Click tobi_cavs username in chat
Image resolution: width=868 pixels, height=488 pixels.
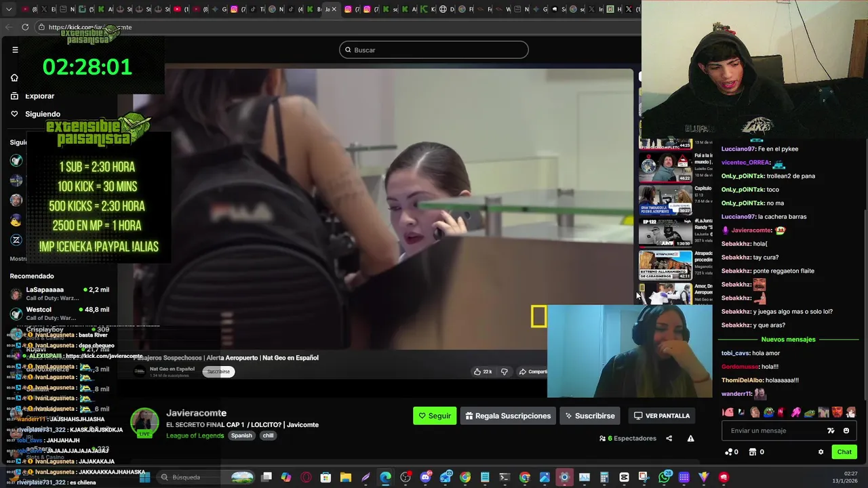735,352
